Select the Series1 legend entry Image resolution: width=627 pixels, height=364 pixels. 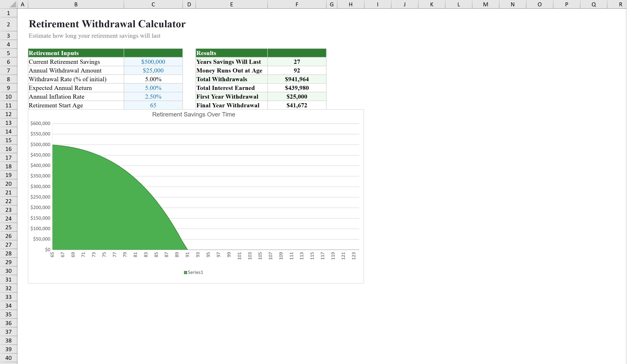pos(193,272)
